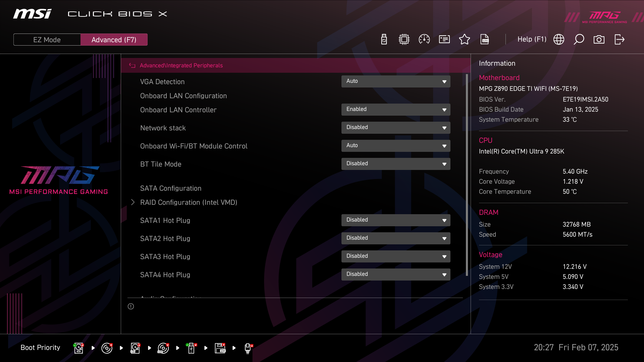644x362 pixels.
Task: Click the exit BIOS icon
Action: (x=619, y=40)
